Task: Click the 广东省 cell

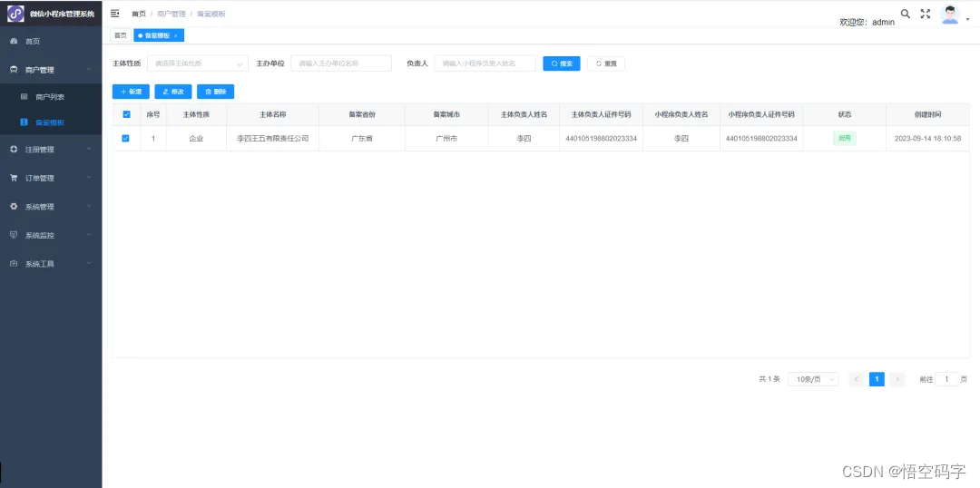Action: point(362,139)
